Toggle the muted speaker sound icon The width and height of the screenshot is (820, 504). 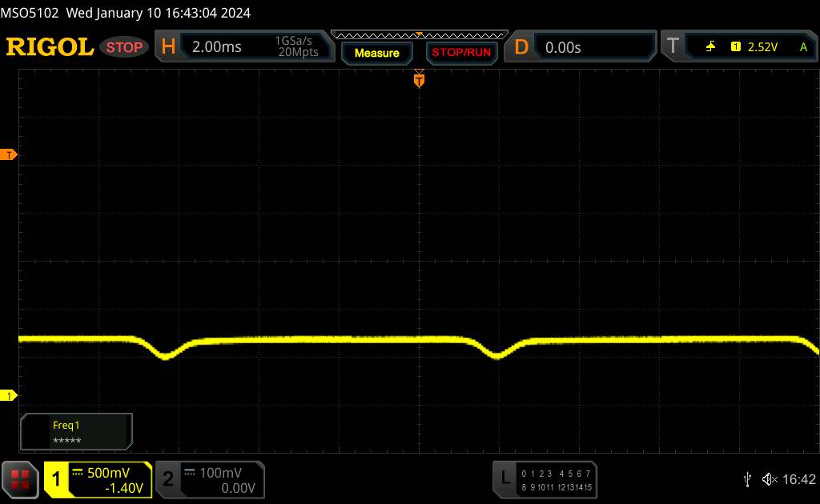(770, 479)
